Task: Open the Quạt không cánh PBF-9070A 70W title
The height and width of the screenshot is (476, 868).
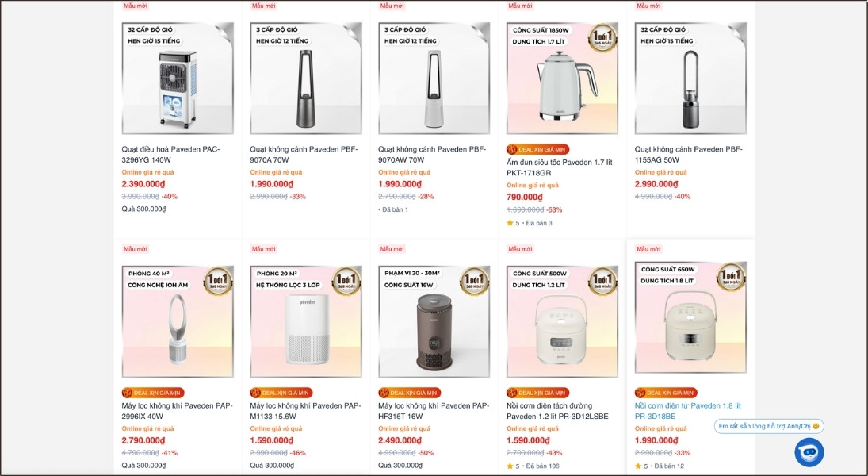Action: [x=304, y=155]
